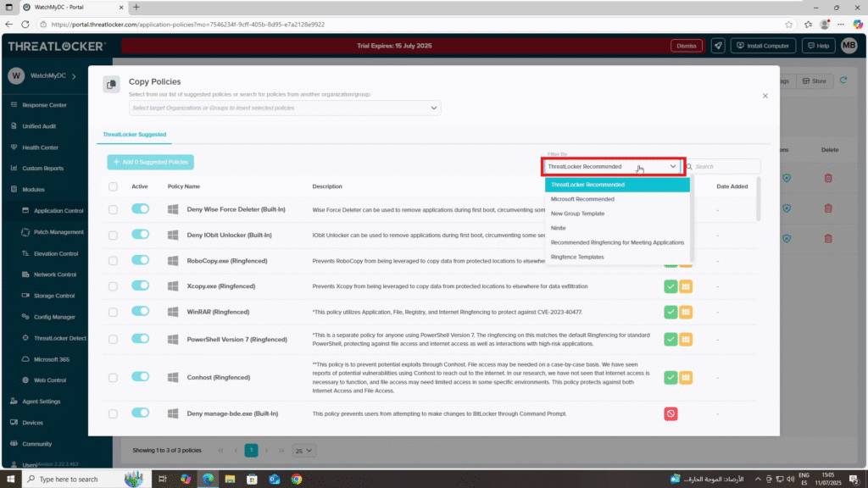Click the policies list vertical scrollbar
Image resolution: width=868 pixels, height=488 pixels.
click(x=759, y=199)
